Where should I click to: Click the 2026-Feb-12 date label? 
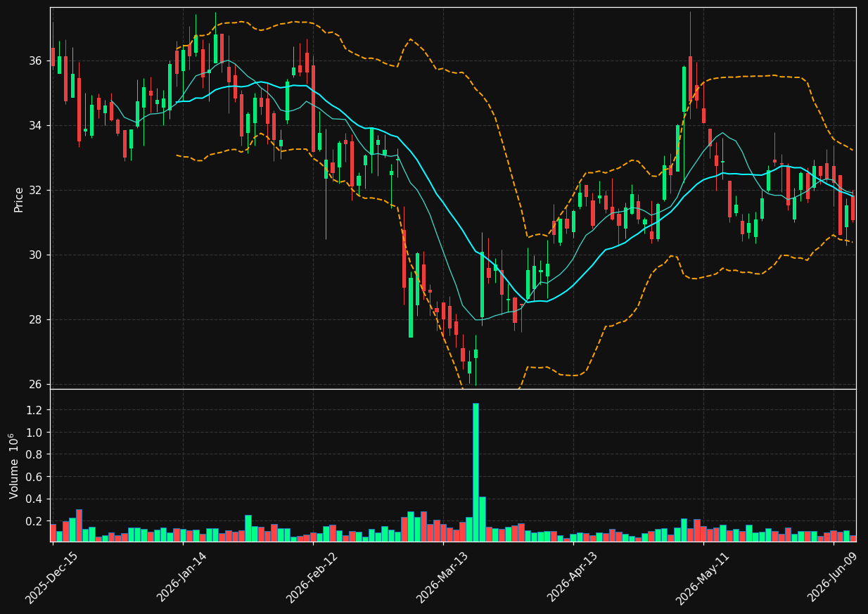click(312, 577)
